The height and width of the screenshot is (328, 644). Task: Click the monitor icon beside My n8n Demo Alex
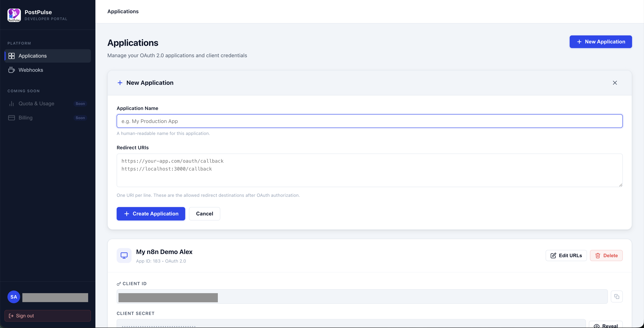point(124,256)
